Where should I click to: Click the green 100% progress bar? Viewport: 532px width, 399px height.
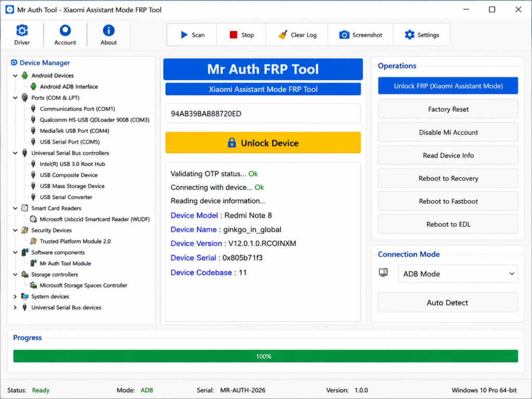[x=265, y=356]
